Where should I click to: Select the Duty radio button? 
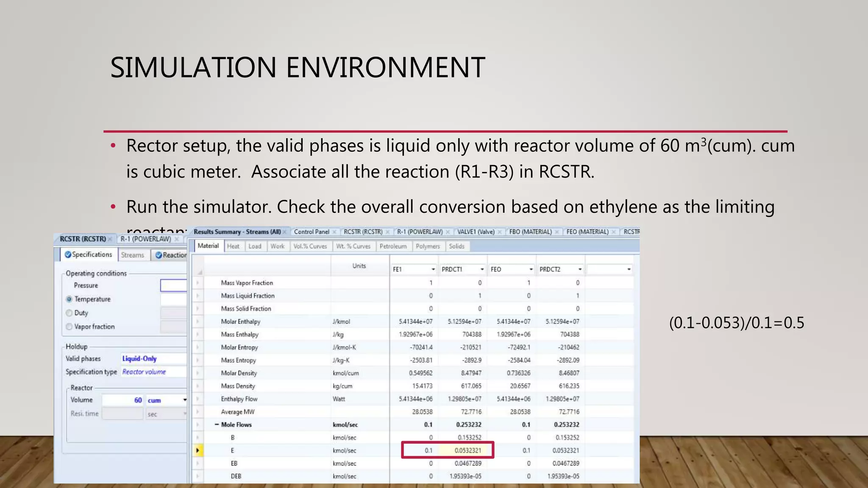click(69, 313)
